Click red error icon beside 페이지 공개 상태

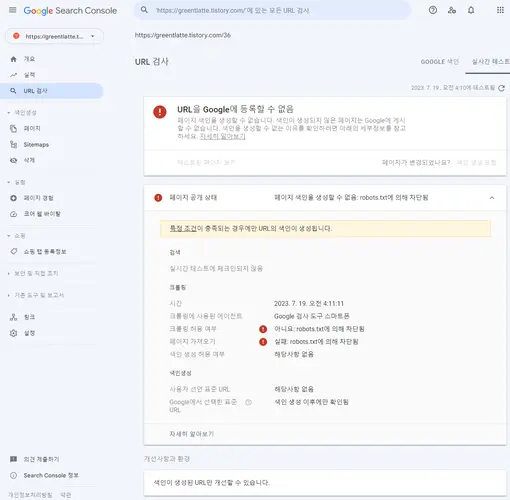point(158,198)
